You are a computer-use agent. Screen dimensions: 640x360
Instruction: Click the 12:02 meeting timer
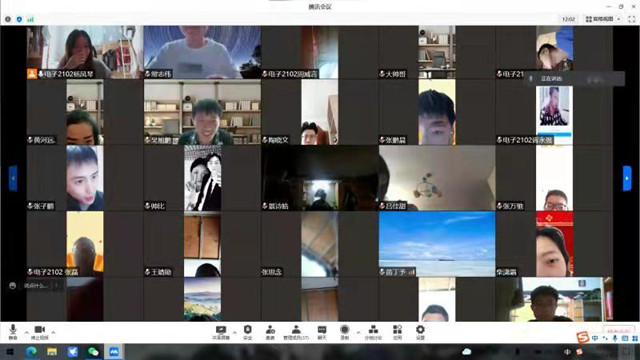pyautogui.click(x=569, y=19)
